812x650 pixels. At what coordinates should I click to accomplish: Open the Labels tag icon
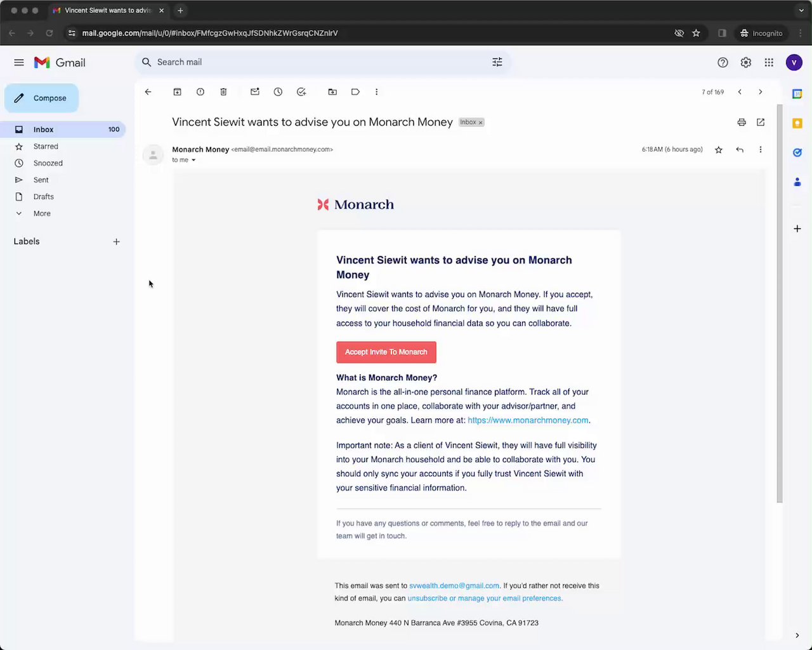click(x=355, y=92)
